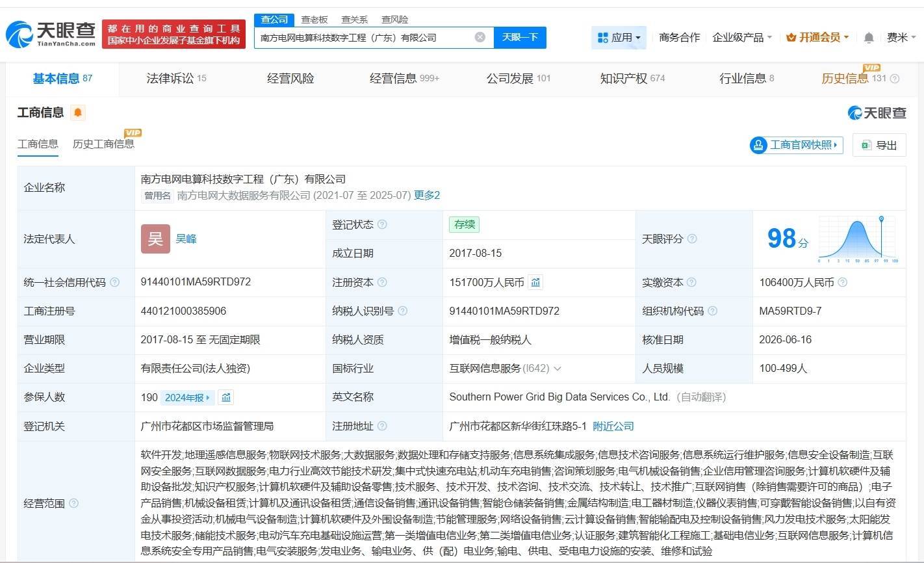Click help icon next to 天眼评分
This screenshot has height=563, width=924.
coord(692,239)
